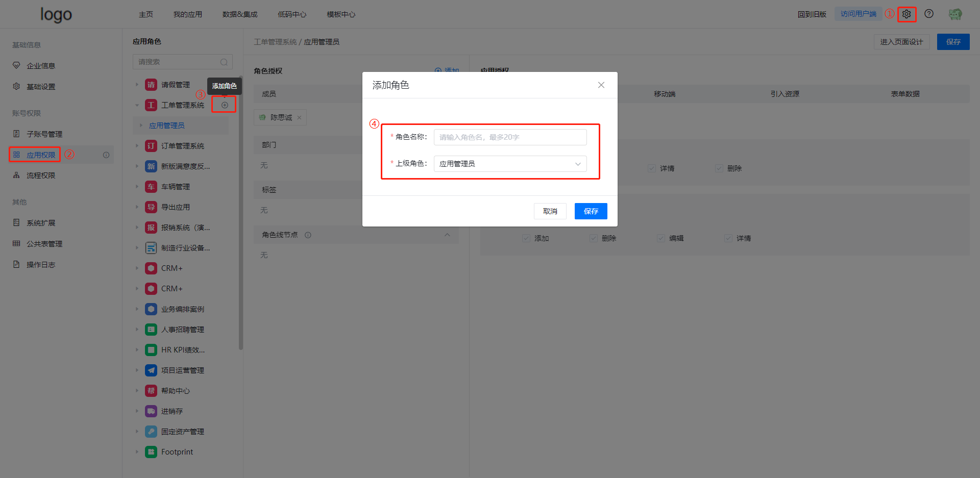Click the info icon beside 应用权限

tap(106, 155)
